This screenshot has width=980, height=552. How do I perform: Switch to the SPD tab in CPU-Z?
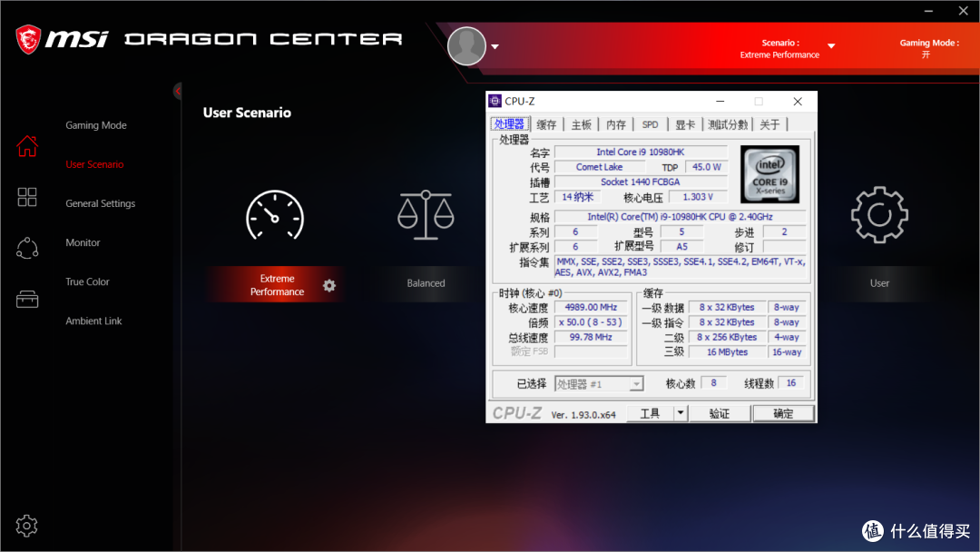coord(650,124)
